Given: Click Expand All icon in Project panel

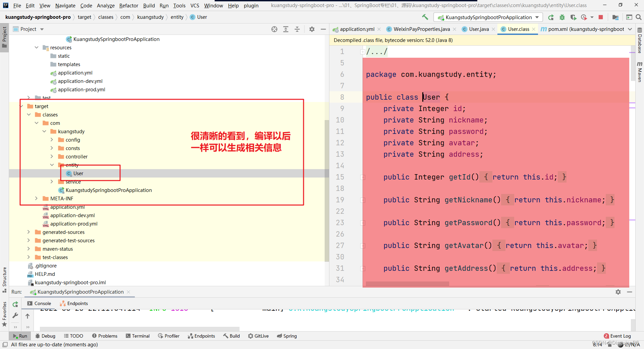Looking at the screenshot, I should (x=286, y=29).
